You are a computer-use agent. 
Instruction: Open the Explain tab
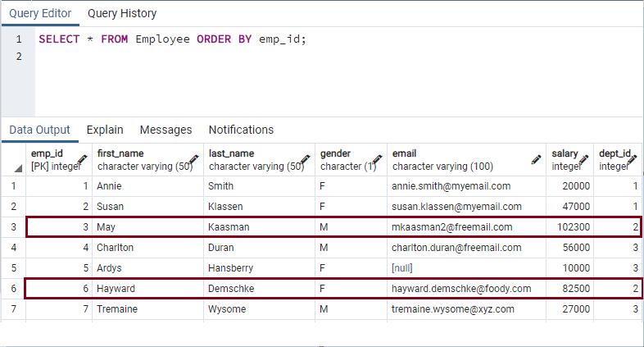pos(105,130)
